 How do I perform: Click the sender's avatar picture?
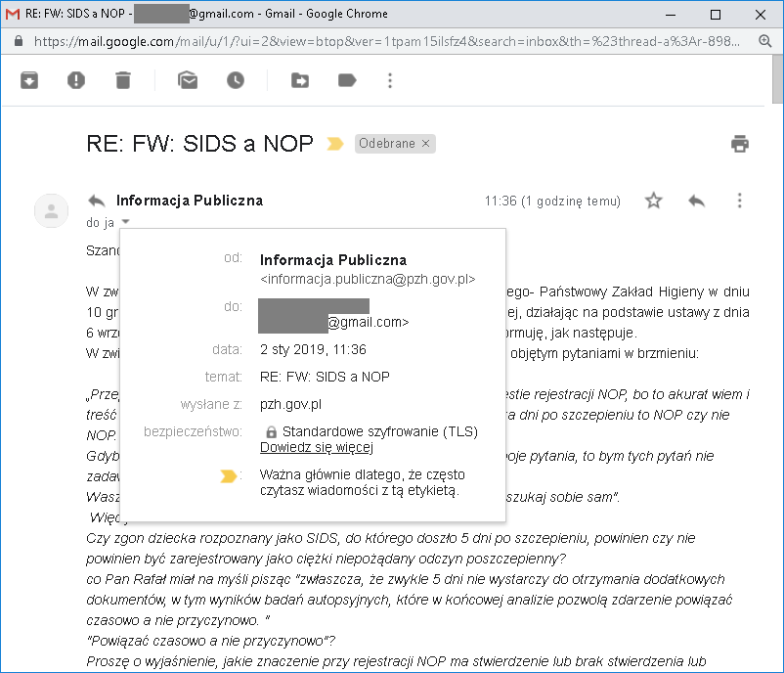[x=51, y=209]
